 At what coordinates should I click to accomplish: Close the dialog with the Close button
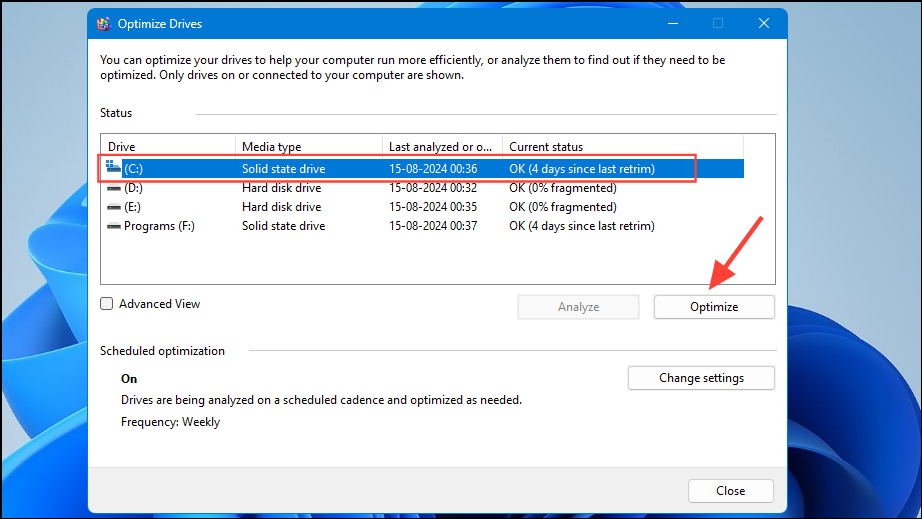(x=730, y=491)
